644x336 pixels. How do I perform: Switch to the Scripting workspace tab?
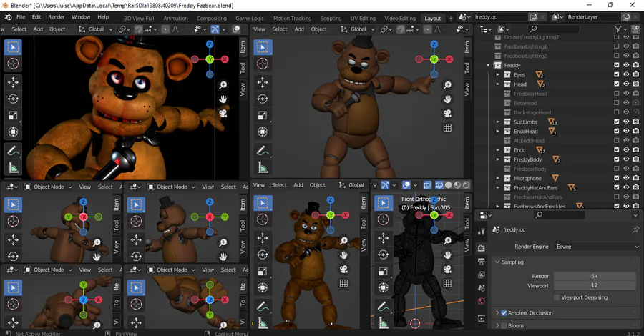coord(331,18)
